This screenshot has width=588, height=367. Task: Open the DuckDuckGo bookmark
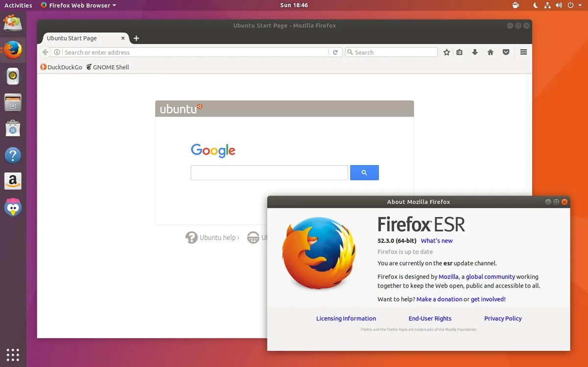(x=61, y=67)
